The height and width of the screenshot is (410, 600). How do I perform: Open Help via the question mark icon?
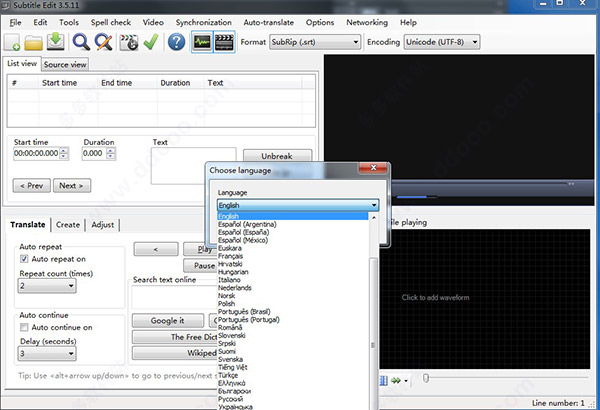[x=176, y=42]
